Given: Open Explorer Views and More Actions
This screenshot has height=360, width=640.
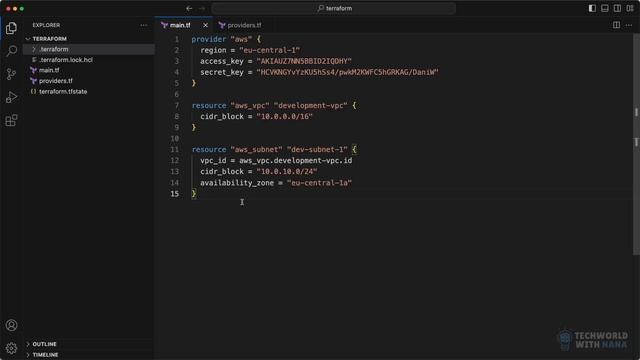Looking at the screenshot, I should (x=144, y=25).
